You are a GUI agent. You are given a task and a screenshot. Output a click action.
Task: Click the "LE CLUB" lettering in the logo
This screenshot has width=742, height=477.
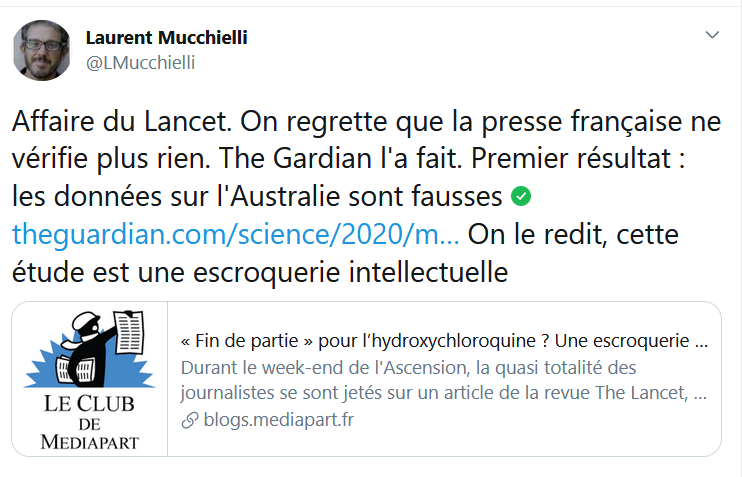coord(89,404)
